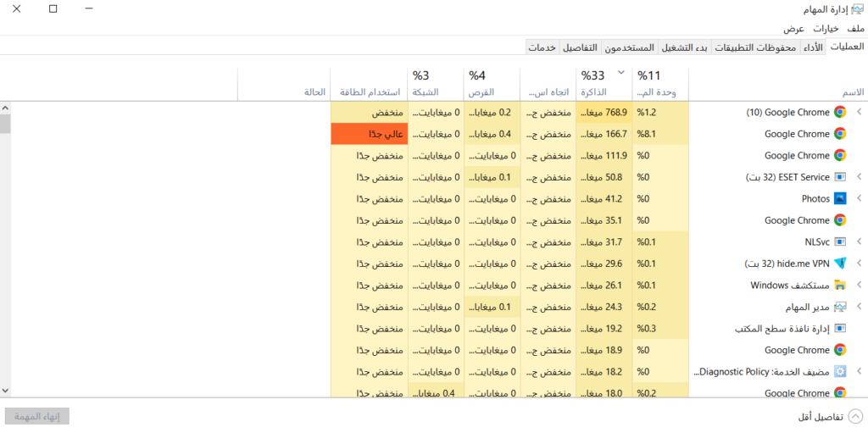The width and height of the screenshot is (868, 433).
Task: Click the 50.8 memory value of ESET
Action: (604, 176)
